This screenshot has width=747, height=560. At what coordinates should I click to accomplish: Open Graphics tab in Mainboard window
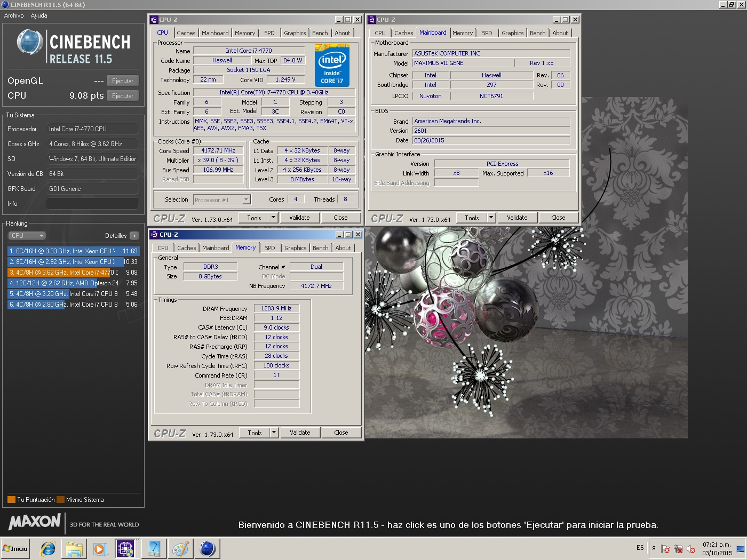coord(513,33)
